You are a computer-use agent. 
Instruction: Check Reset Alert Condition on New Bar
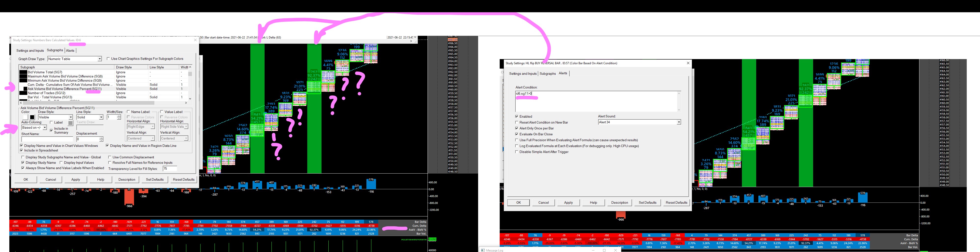point(517,122)
